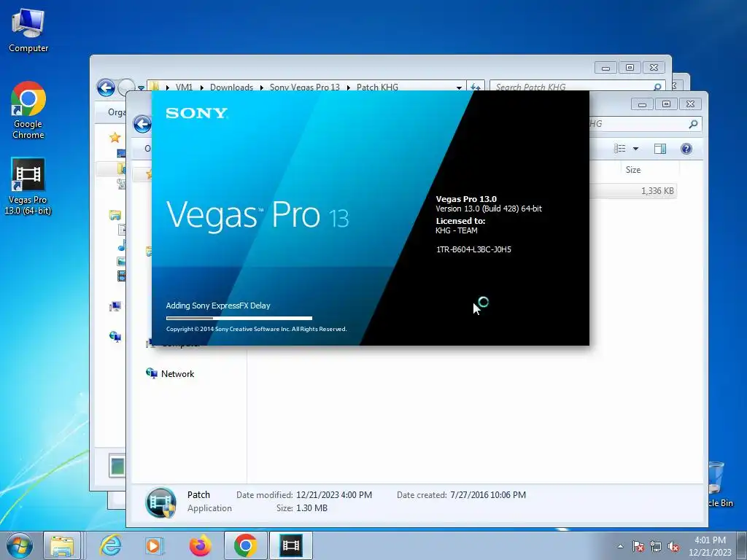
Task: Switch to Chrome in the taskbar
Action: [x=245, y=545]
